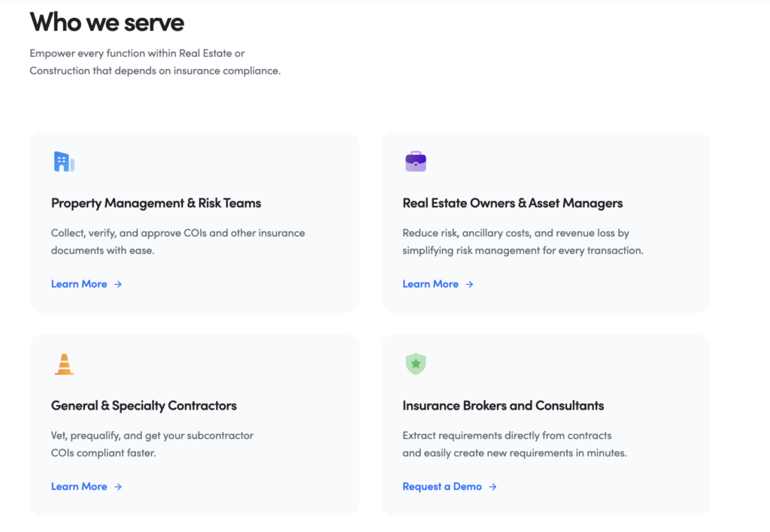
Task: Click arrow next to Request a Demo
Action: point(493,487)
